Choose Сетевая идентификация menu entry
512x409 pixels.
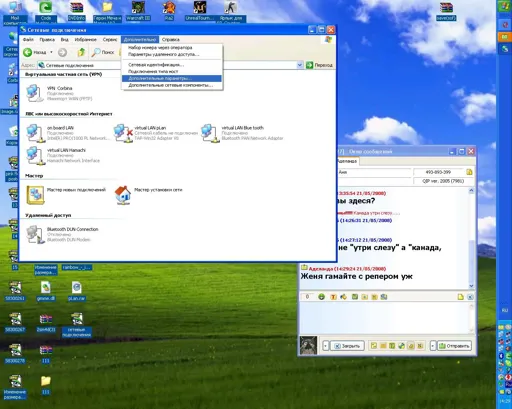coord(172,65)
